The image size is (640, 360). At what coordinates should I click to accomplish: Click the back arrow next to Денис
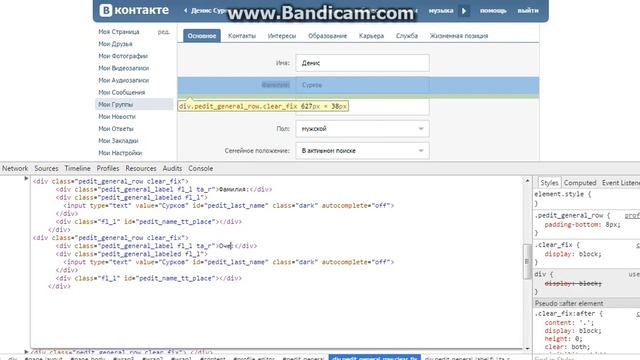(x=186, y=10)
